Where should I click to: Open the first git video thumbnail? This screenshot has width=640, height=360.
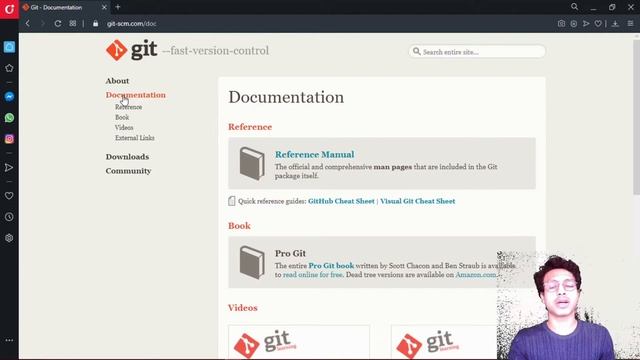click(299, 342)
